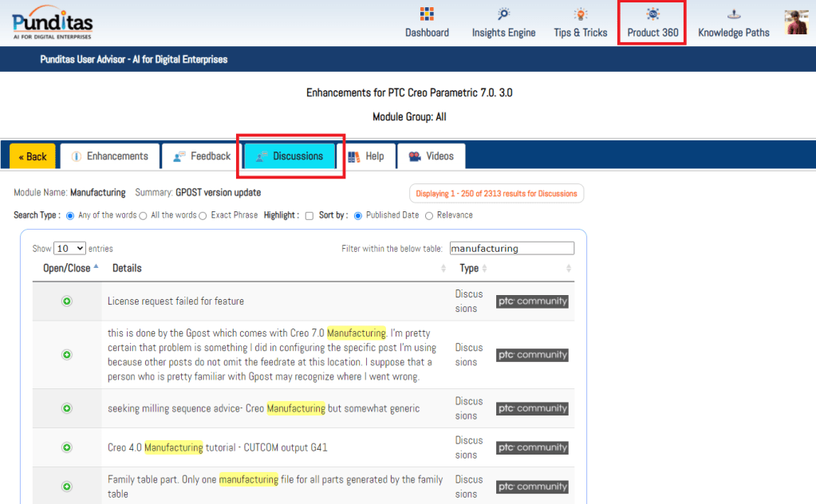Image resolution: width=816 pixels, height=504 pixels.
Task: Open the Product 360 icon
Action: tap(652, 15)
